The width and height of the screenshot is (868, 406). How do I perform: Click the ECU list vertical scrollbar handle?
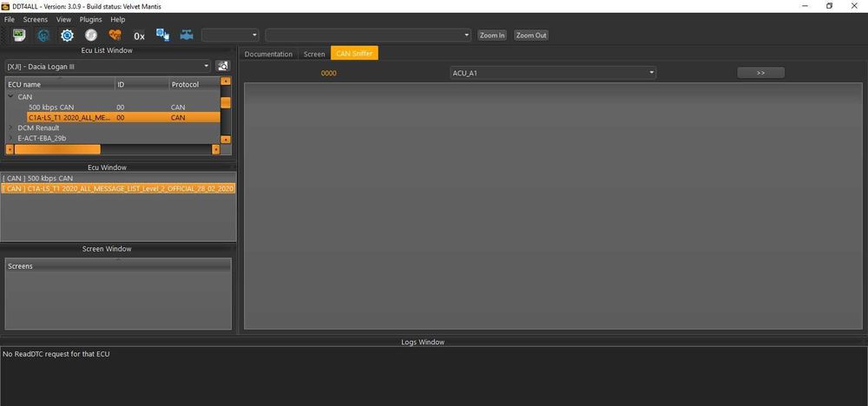click(226, 102)
